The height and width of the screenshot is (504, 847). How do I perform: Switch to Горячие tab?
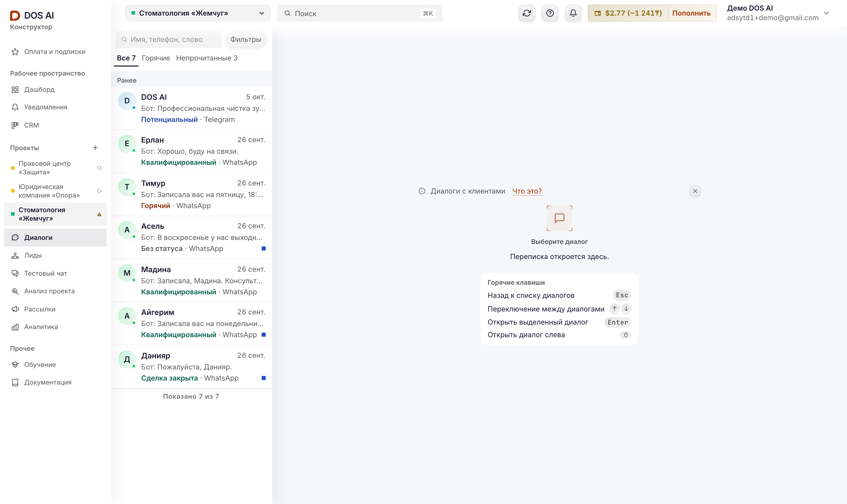(156, 58)
